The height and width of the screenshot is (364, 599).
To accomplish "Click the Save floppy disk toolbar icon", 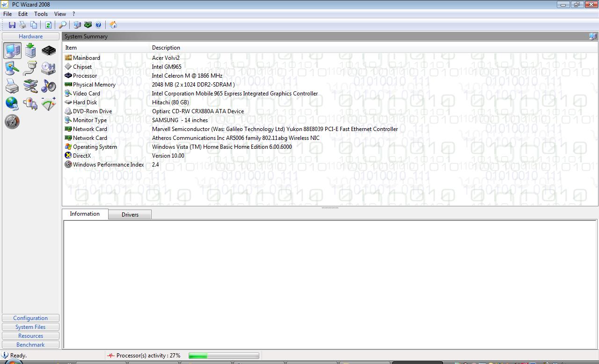I will (12, 25).
